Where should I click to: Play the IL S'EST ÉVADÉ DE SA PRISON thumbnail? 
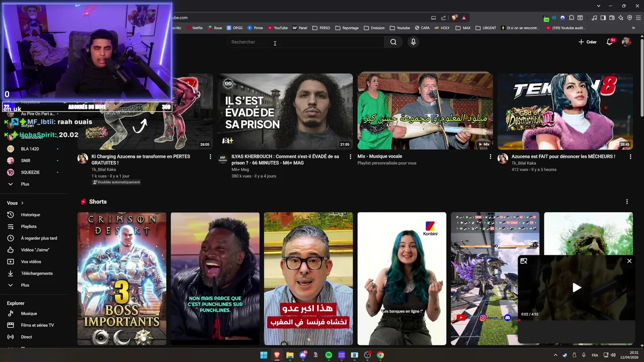pyautogui.click(x=285, y=112)
